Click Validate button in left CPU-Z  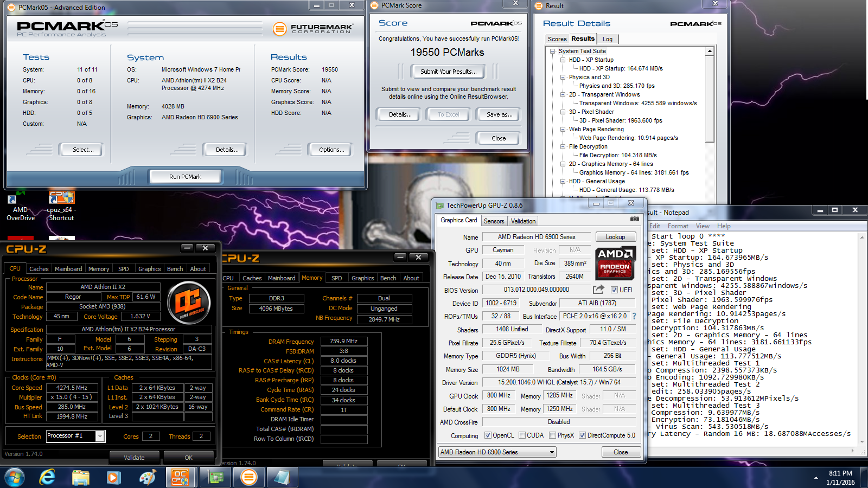134,458
